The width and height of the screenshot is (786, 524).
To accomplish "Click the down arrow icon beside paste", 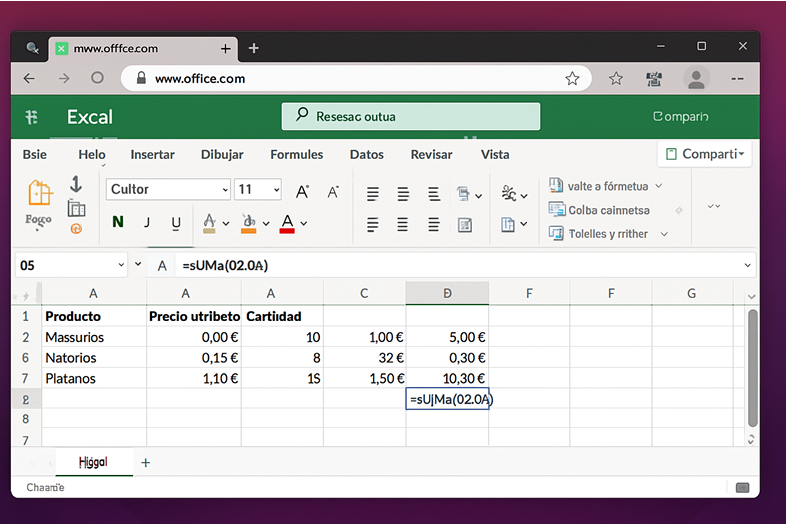I will click(x=76, y=184).
